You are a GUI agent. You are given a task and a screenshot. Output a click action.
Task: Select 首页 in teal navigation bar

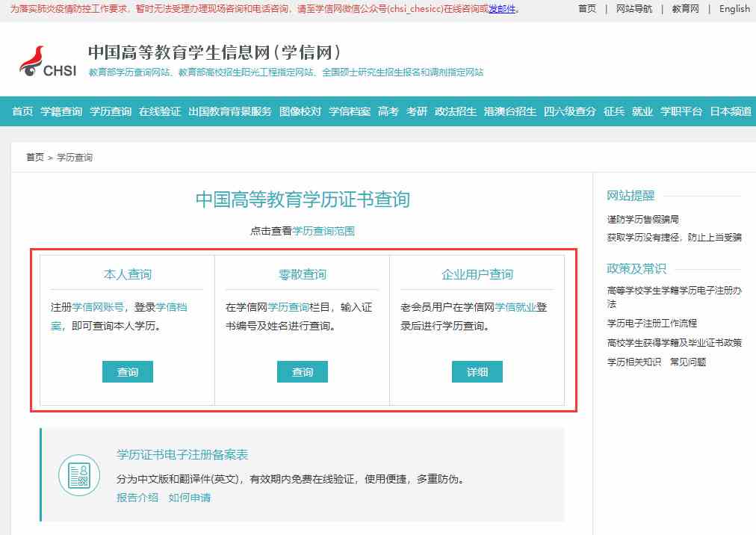click(22, 111)
